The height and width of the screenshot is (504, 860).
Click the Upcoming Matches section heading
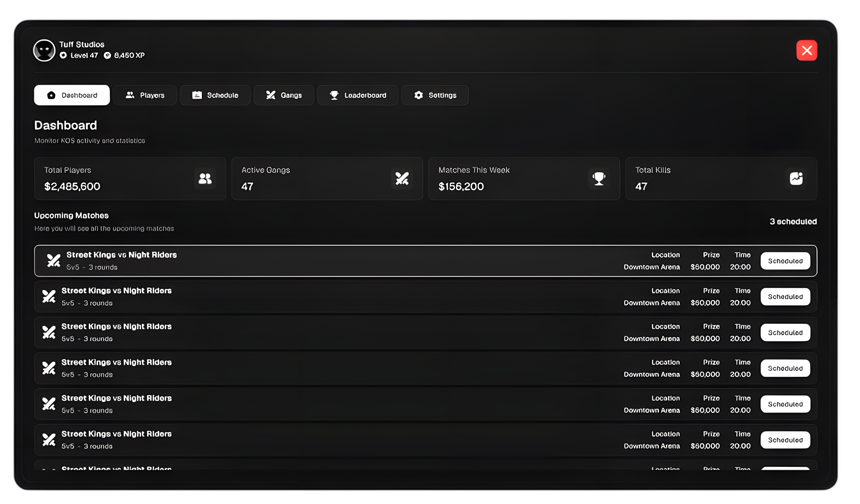(71, 216)
